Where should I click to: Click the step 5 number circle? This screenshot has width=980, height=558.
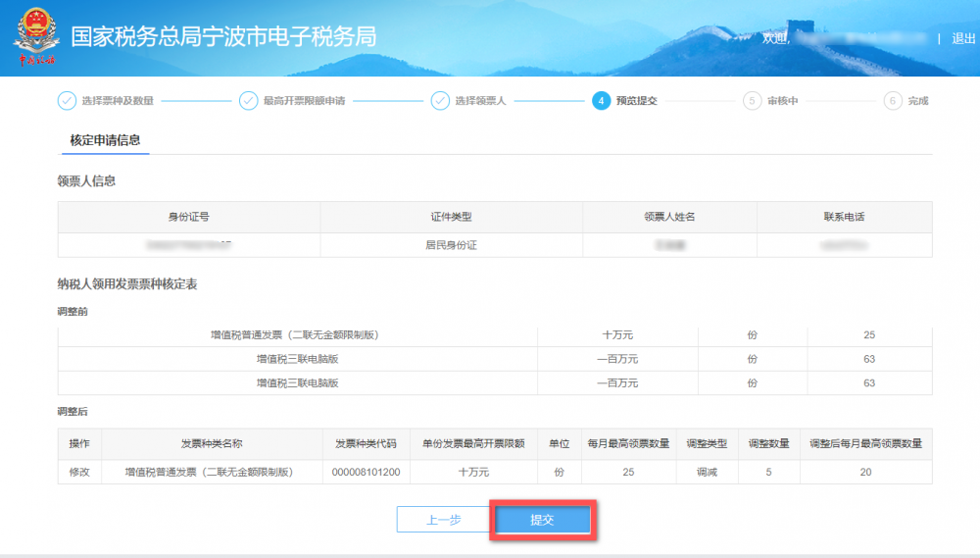click(752, 101)
